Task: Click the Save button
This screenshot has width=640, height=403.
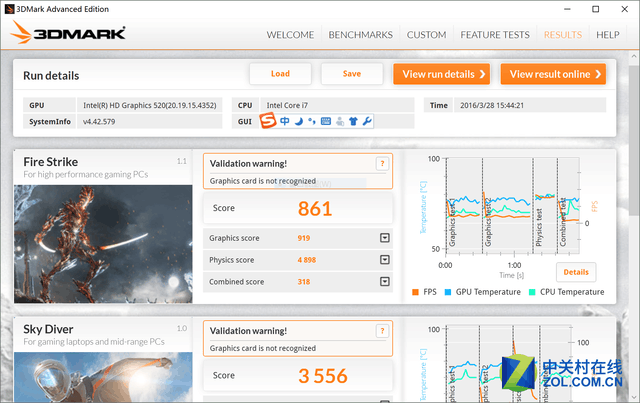Action: (352, 73)
